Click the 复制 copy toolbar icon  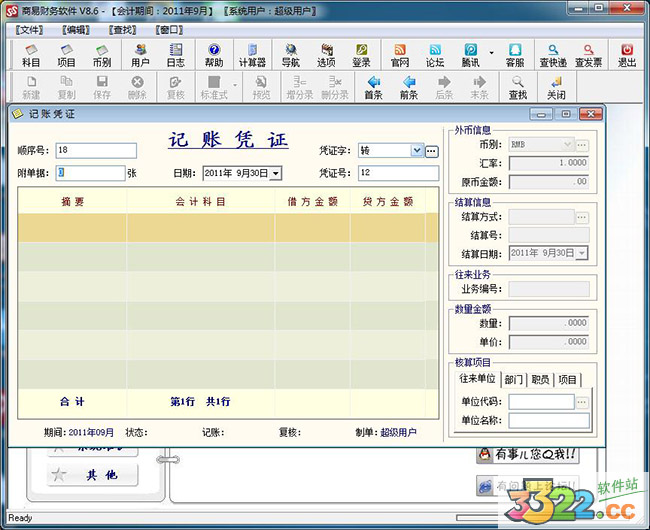pyautogui.click(x=66, y=88)
